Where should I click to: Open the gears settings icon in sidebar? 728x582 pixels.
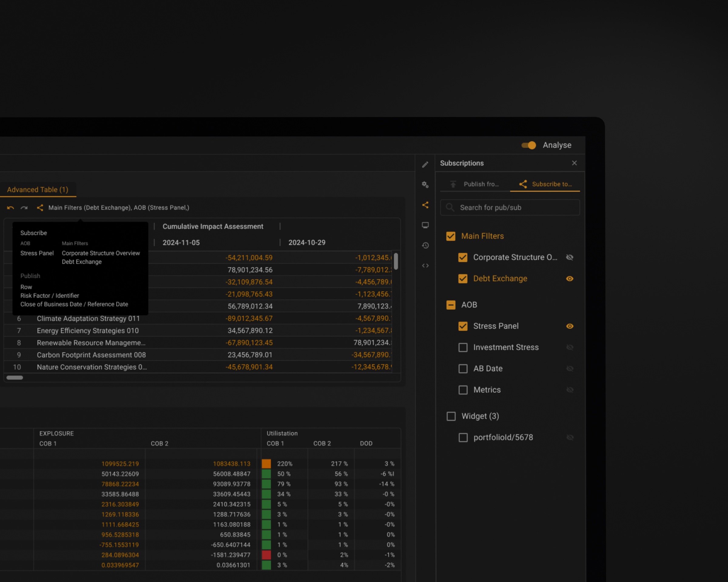[x=425, y=185]
